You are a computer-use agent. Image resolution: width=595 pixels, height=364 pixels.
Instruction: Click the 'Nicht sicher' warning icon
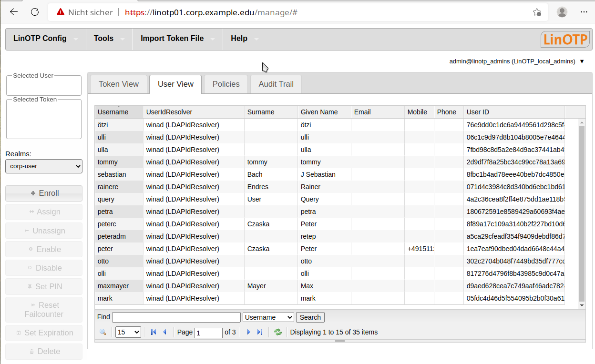pos(61,12)
